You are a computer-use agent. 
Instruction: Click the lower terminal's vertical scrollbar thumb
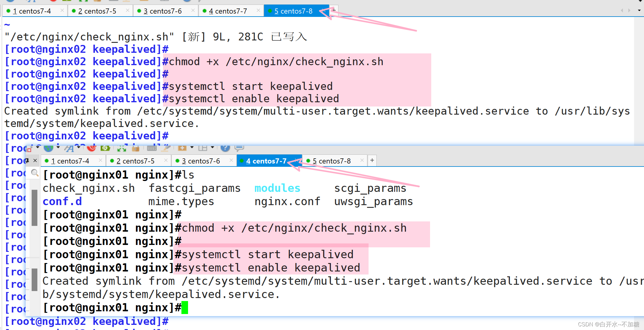pos(35,208)
